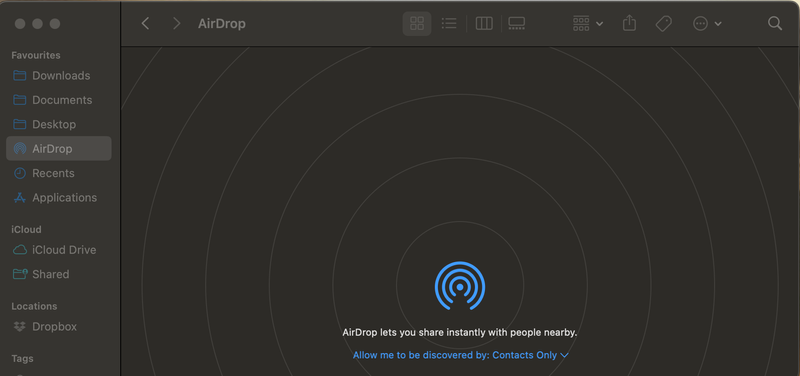Viewport: 800px width, 376px height.
Task: Open Downloads in sidebar
Action: click(x=59, y=76)
